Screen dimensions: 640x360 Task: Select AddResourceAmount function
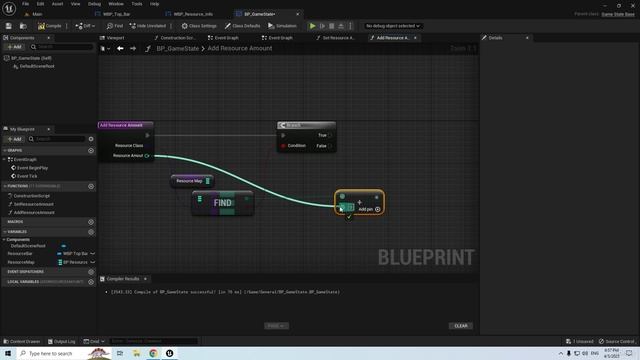(x=34, y=213)
